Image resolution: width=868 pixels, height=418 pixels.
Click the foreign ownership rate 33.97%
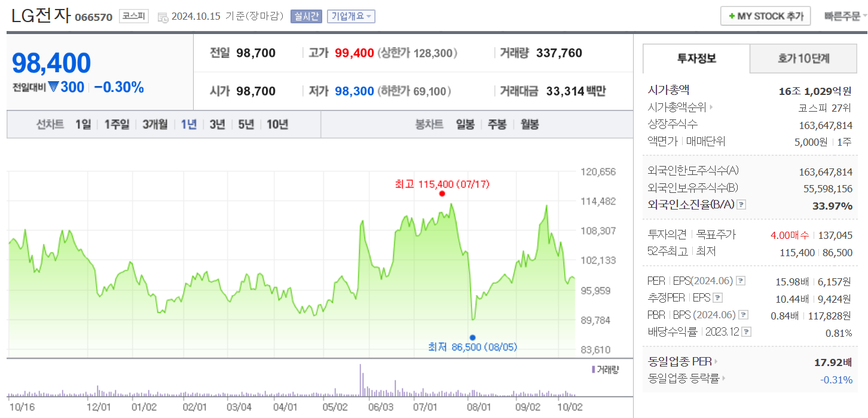tap(833, 206)
